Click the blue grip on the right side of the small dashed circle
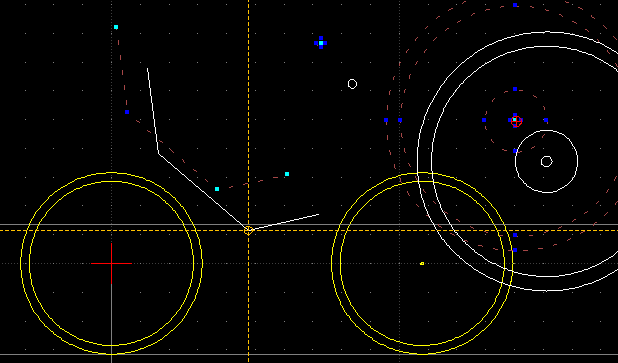 (x=546, y=120)
